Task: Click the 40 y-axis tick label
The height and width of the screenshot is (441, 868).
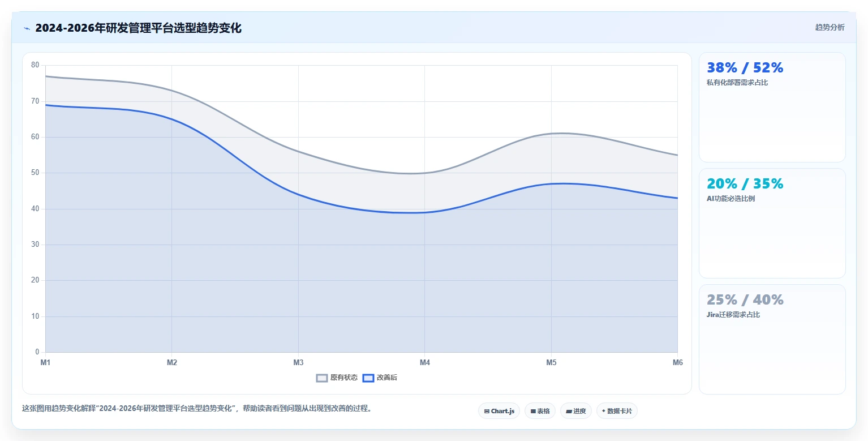Action: click(35, 209)
